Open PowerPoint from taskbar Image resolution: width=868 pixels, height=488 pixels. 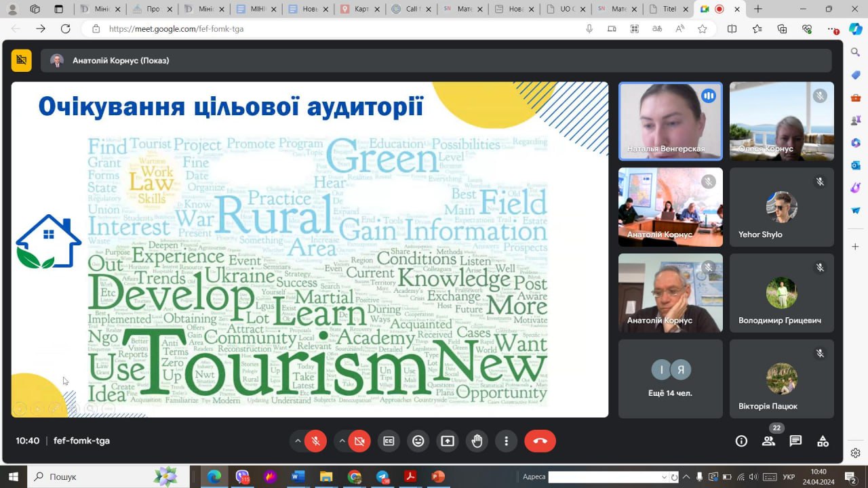pos(438,477)
